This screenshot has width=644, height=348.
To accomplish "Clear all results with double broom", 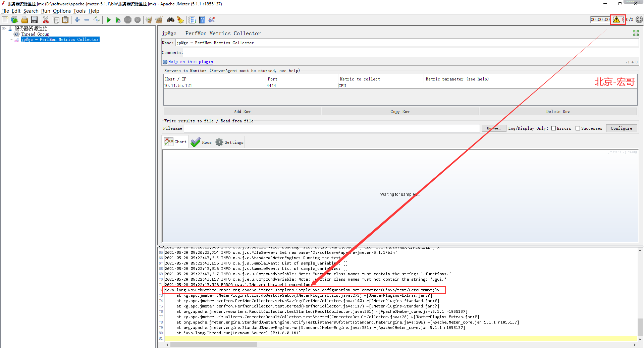I will tap(159, 20).
